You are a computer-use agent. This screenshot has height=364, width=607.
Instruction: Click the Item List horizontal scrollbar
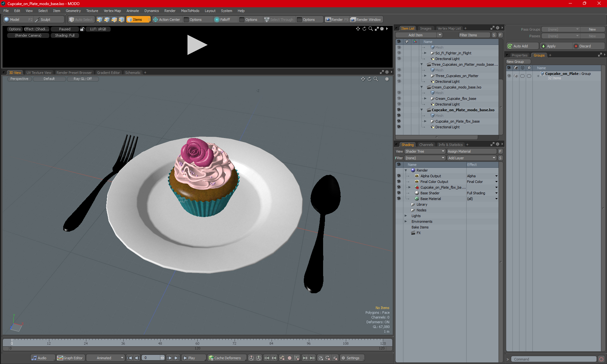click(x=436, y=137)
